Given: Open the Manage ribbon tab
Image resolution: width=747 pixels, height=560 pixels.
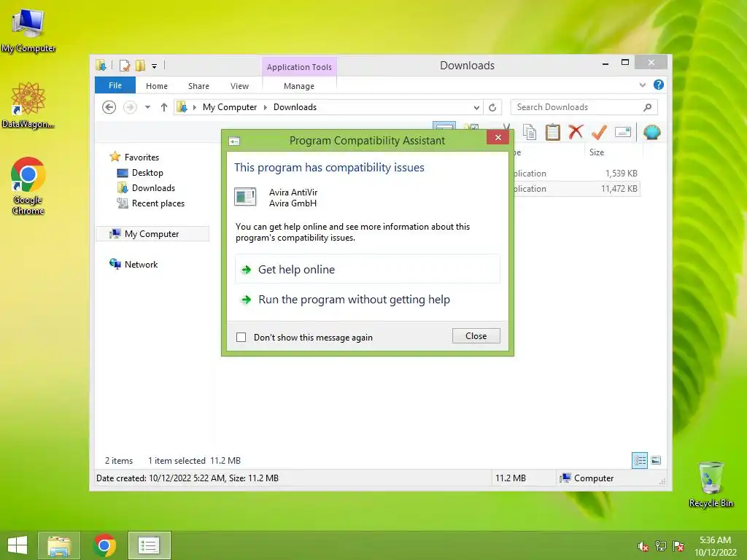Looking at the screenshot, I should coord(299,86).
